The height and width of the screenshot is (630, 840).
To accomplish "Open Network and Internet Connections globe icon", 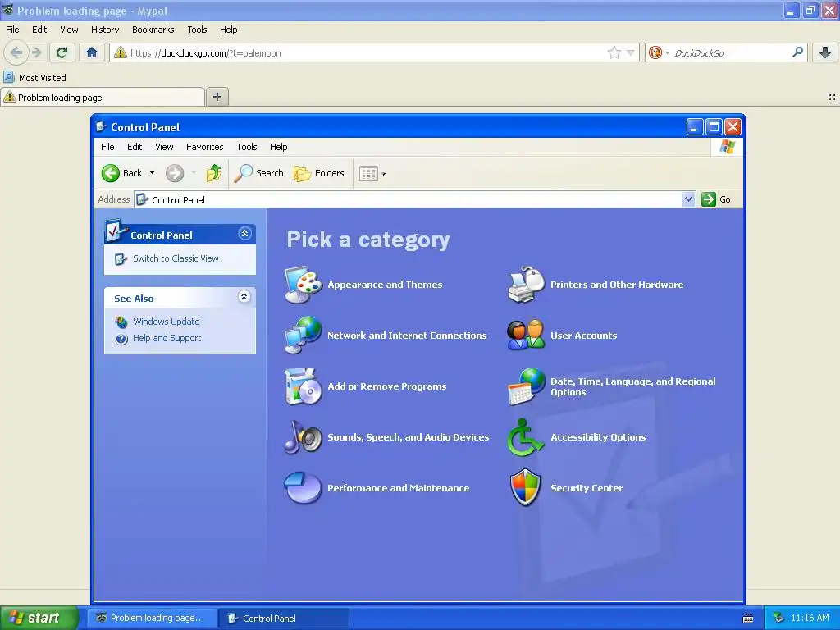I will tap(304, 335).
